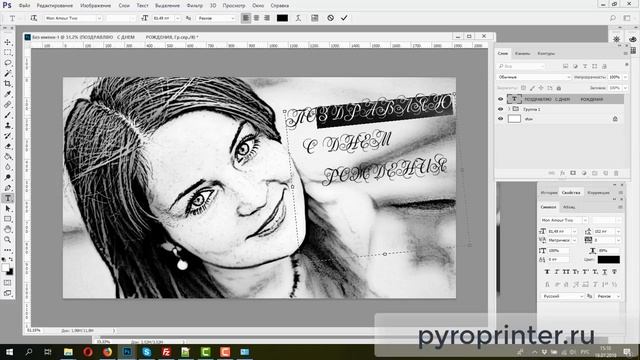The height and width of the screenshot is (360, 640).
Task: Select the Zoom magnifier tool
Action: click(8, 240)
